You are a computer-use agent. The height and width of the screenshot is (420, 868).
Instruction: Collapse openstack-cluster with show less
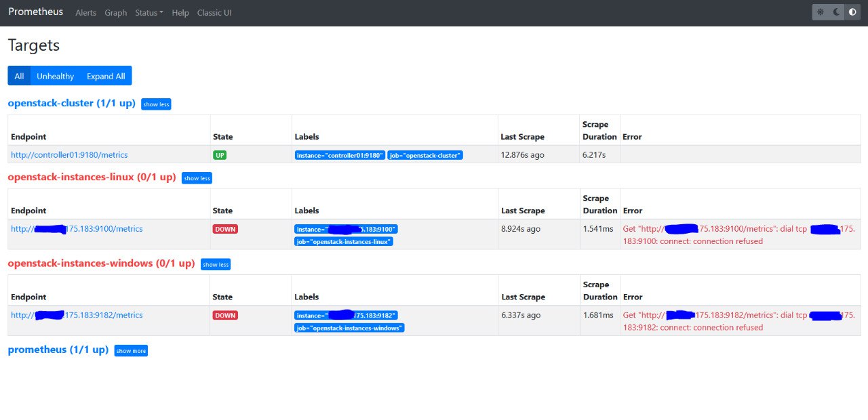156,104
